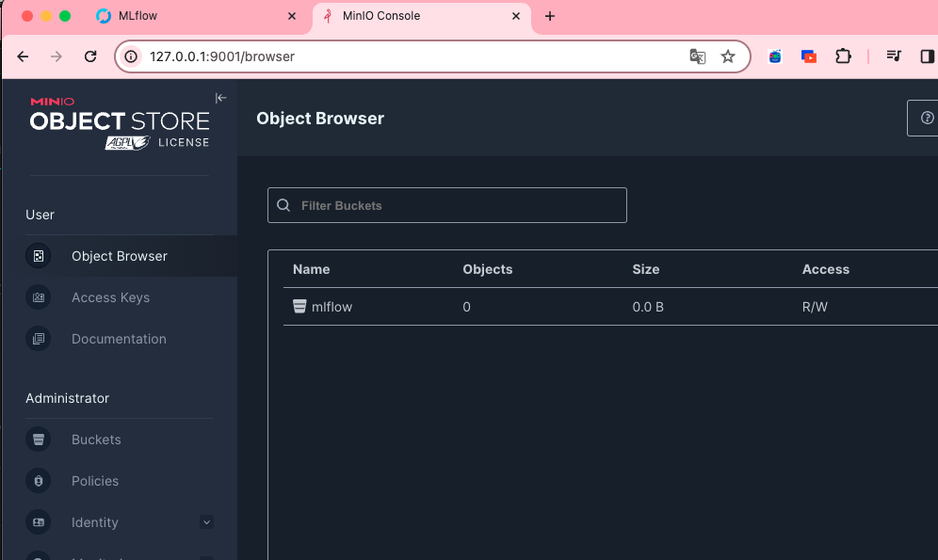938x560 pixels.
Task: Click the Access Keys sidebar icon
Action: [39, 297]
